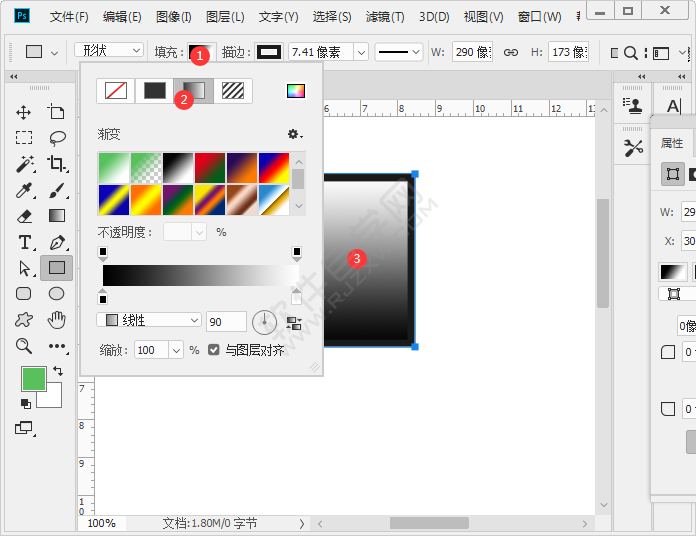Select the Rounded Rectangle tool
Screen dimensions: 696x536
(24, 294)
